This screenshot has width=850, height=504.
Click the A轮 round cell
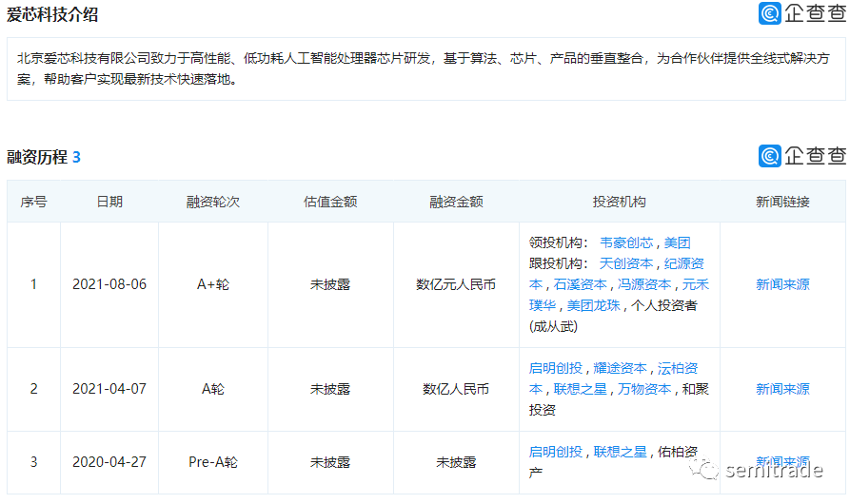pos(213,389)
